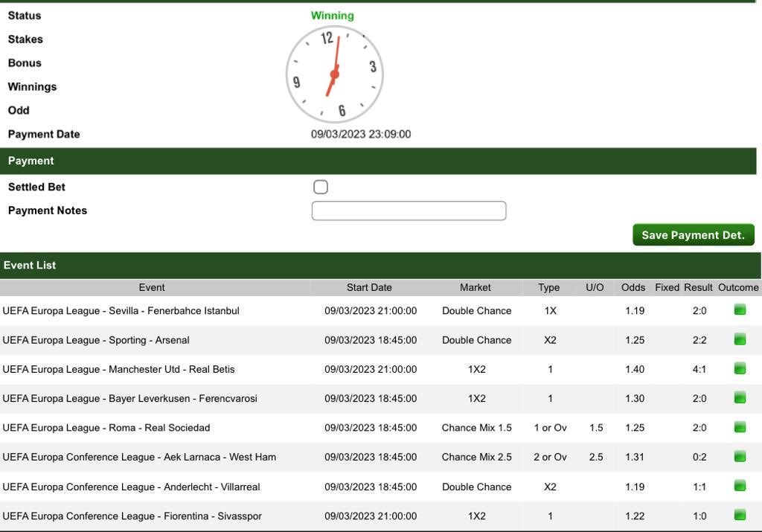Click the green outcome icon for Fiorentina - Sivasspor
762x532 pixels.
[740, 514]
